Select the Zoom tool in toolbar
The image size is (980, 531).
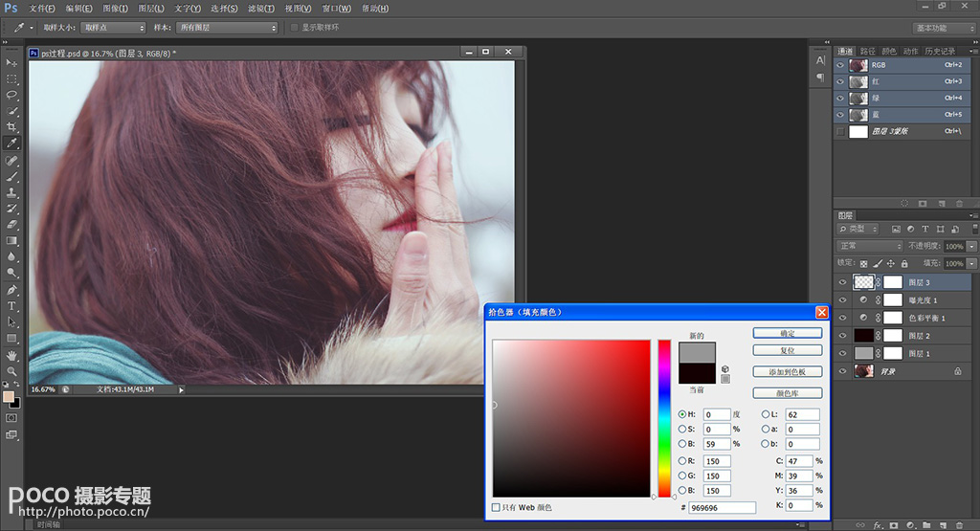pyautogui.click(x=11, y=371)
